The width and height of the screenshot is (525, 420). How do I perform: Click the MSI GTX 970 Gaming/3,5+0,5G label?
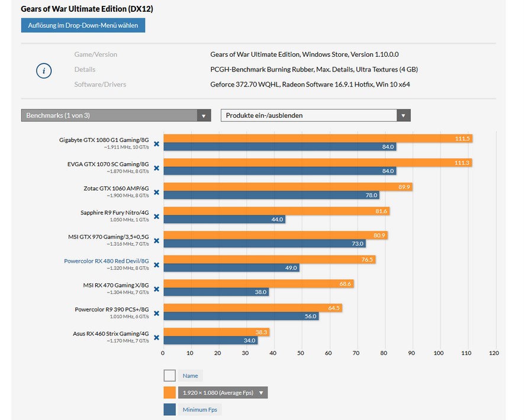click(108, 237)
